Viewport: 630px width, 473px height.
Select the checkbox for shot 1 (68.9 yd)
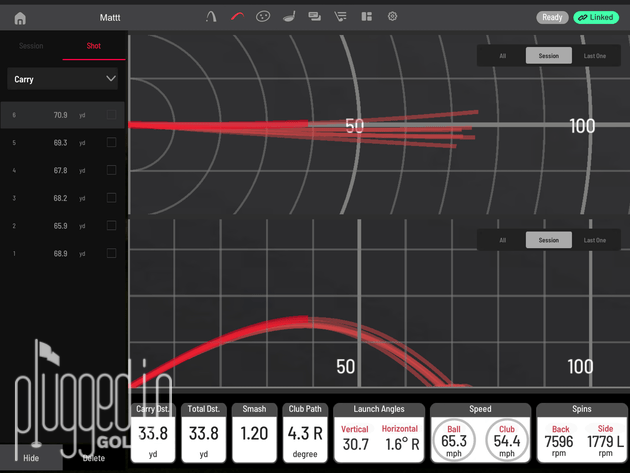[111, 254]
